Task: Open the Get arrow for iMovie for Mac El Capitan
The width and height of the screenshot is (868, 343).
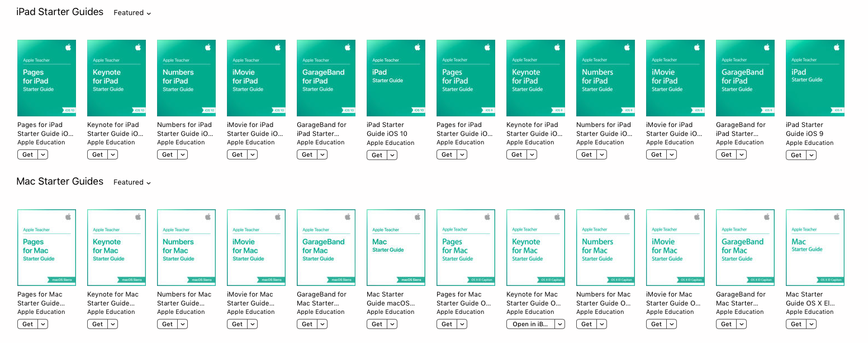Action: [x=672, y=324]
